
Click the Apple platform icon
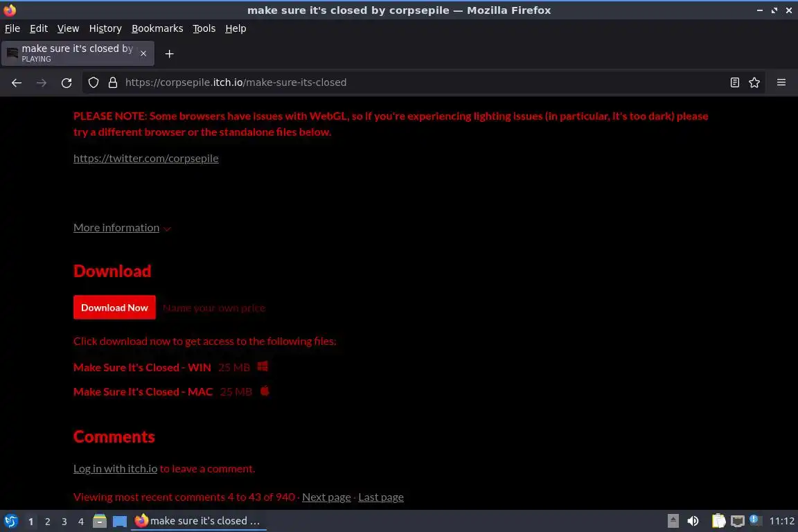pyautogui.click(x=265, y=391)
